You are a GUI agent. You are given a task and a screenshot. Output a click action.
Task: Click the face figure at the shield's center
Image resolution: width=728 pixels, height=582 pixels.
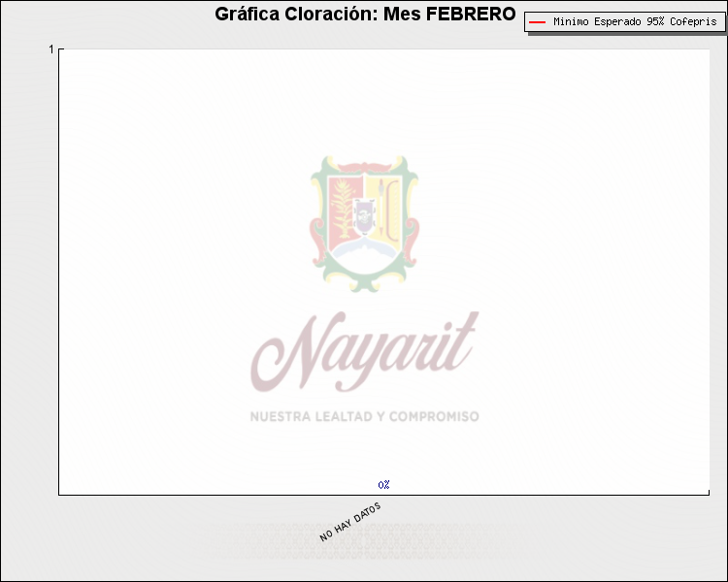tap(365, 216)
